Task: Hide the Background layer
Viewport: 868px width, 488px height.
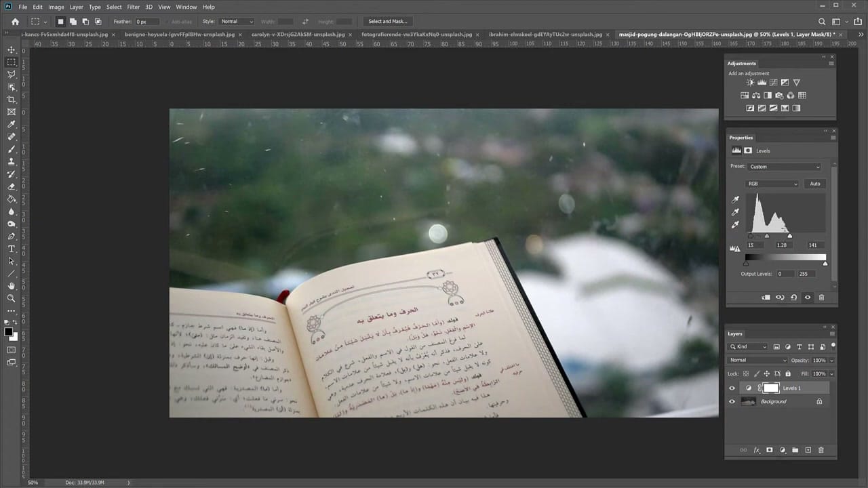Action: click(x=732, y=401)
